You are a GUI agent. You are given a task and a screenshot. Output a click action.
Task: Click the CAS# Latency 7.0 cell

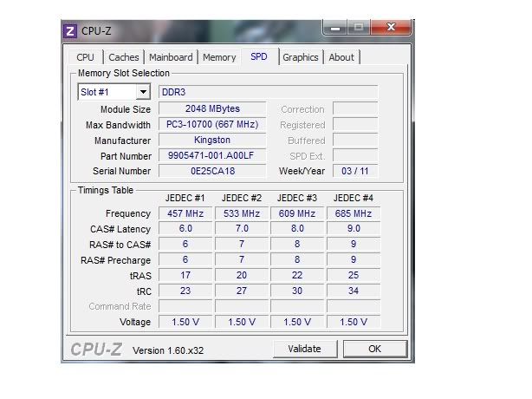pos(242,228)
